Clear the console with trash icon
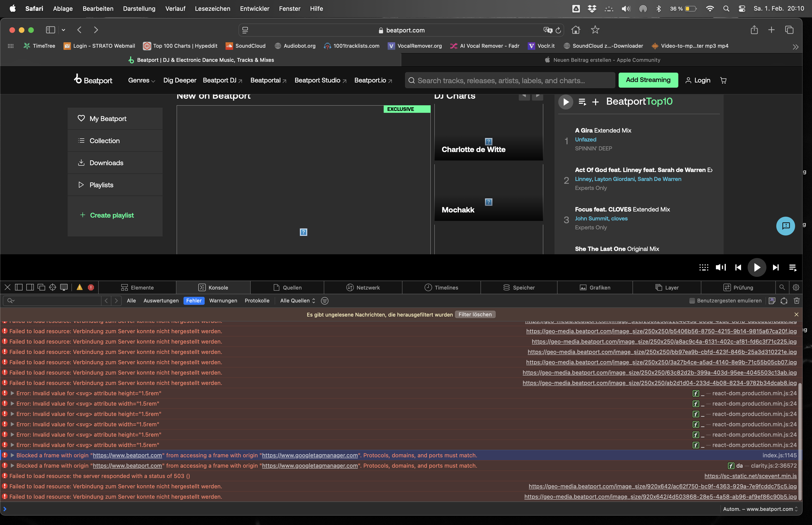The height and width of the screenshot is (525, 812). tap(797, 301)
